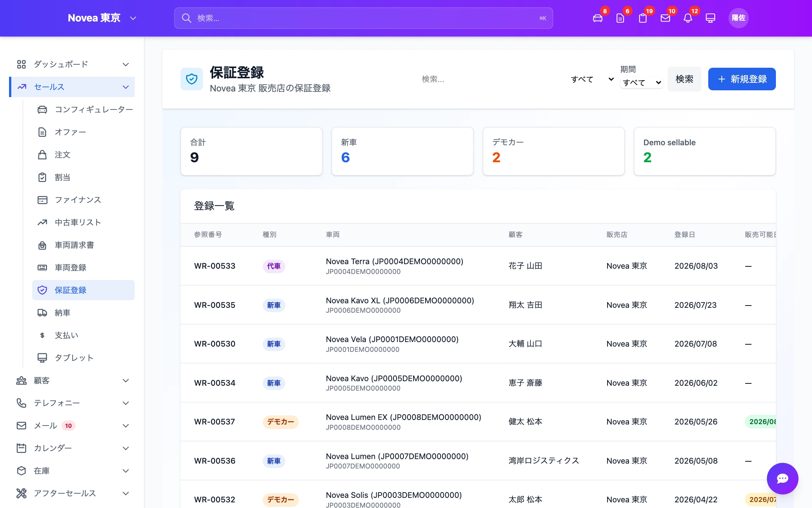This screenshot has height=508, width=812.
Task: Click customer 湾岸ロジスティクス
Action: point(544,461)
